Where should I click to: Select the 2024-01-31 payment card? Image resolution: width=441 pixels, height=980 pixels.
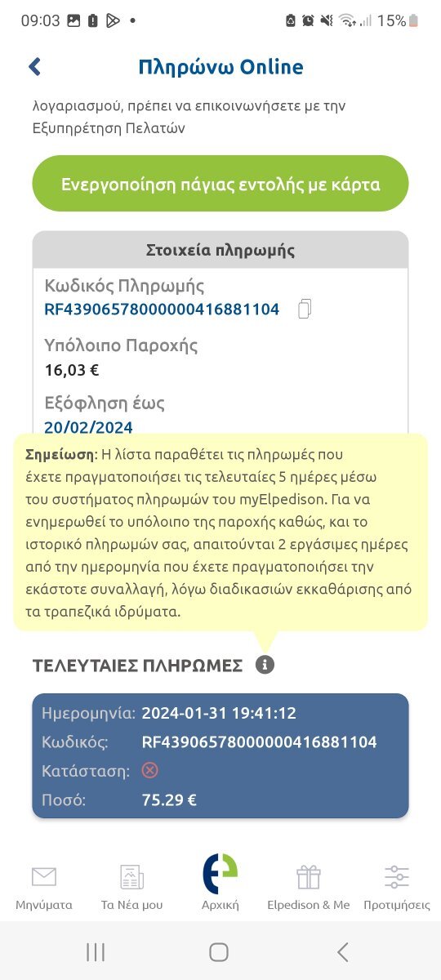[220, 756]
